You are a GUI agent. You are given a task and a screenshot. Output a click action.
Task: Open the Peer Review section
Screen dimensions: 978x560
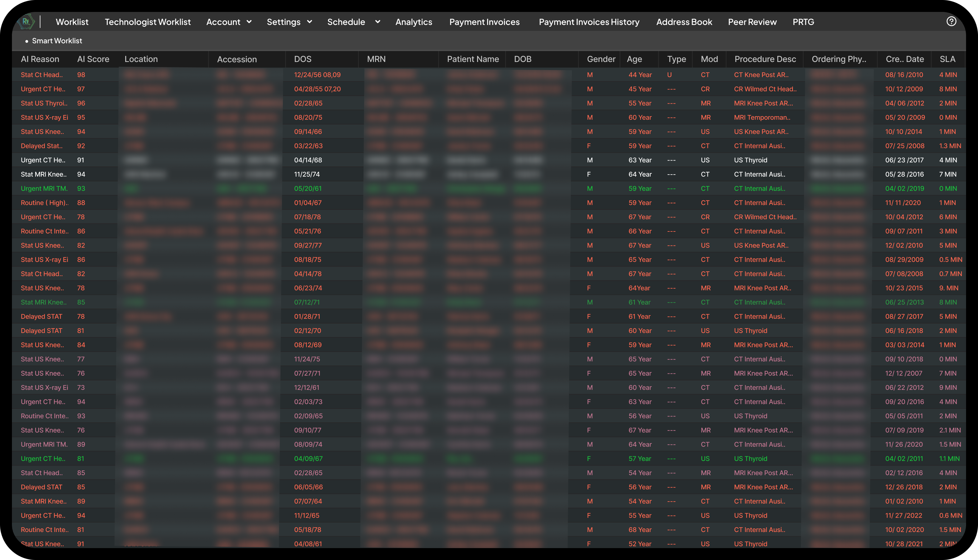(752, 22)
